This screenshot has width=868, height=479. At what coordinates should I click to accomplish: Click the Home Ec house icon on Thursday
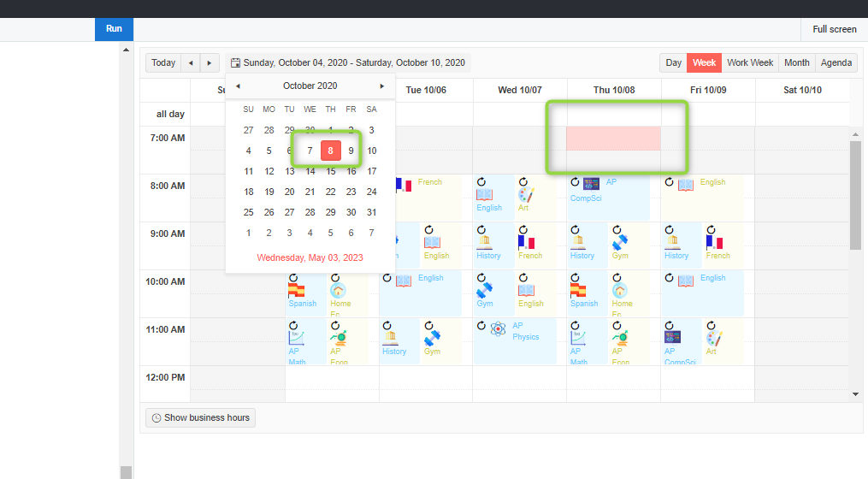(x=620, y=291)
